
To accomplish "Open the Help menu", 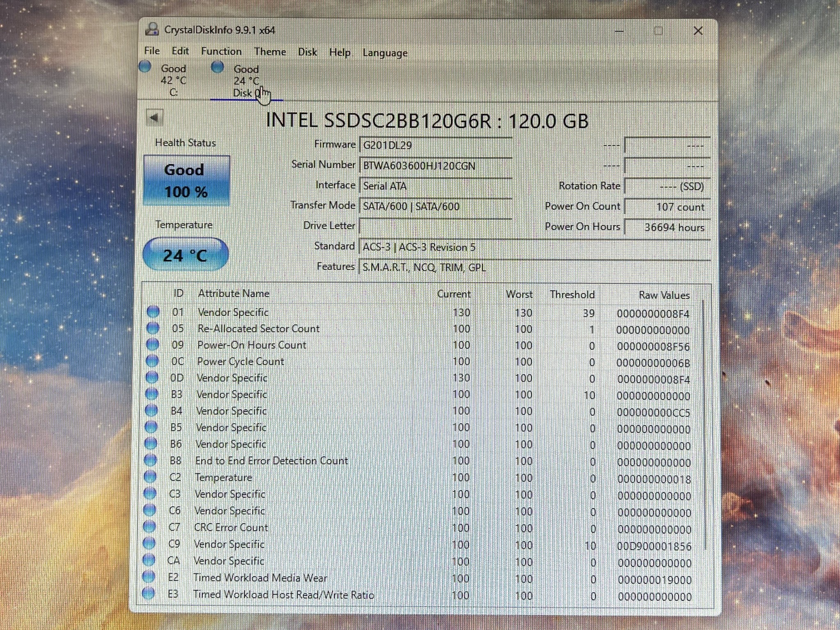I will tap(340, 52).
